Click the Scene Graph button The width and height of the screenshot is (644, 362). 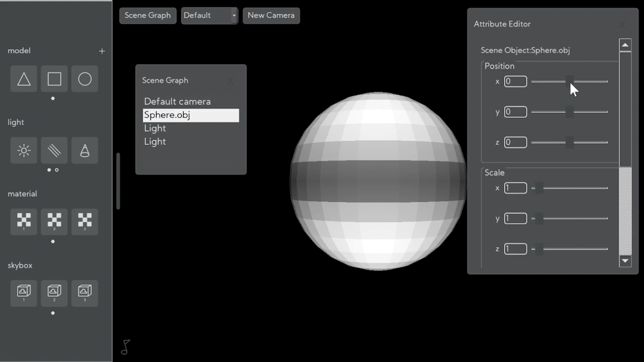pos(148,16)
